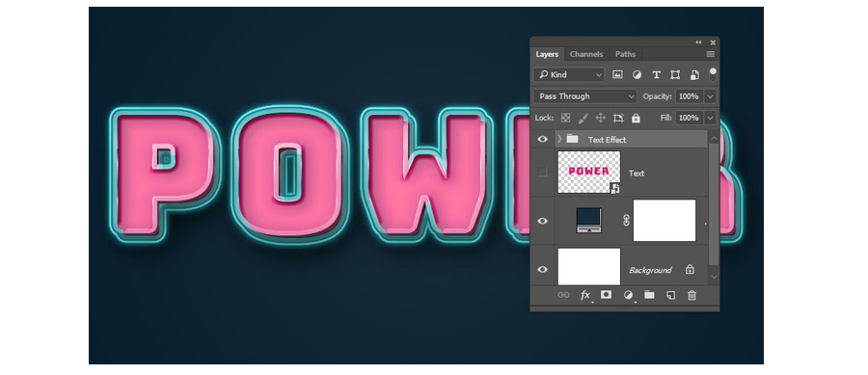Create a new layer
The width and height of the screenshot is (868, 375).
[670, 295]
